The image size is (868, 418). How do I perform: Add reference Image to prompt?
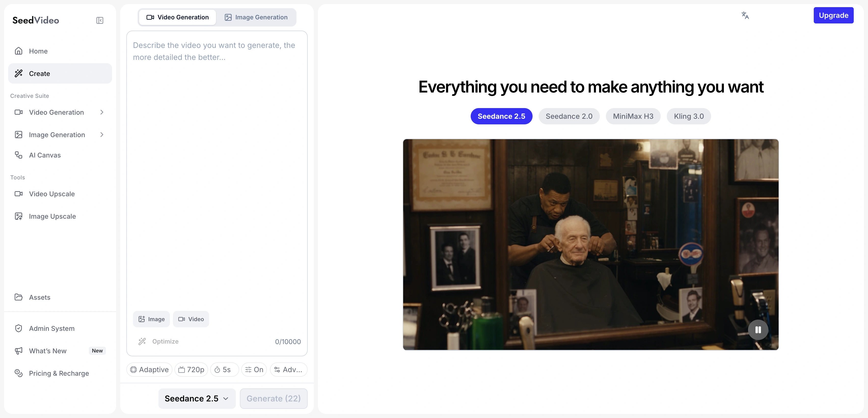pos(151,319)
